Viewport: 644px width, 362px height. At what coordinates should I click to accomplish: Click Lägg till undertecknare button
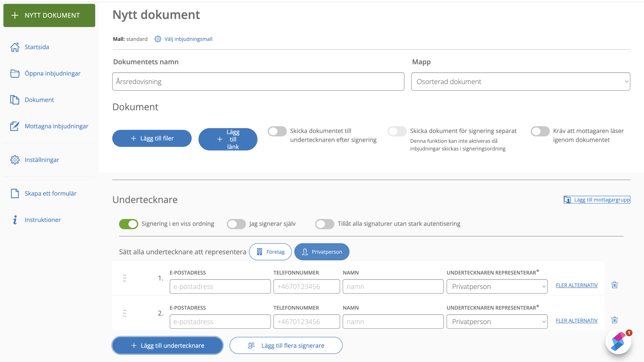pyautogui.click(x=167, y=345)
